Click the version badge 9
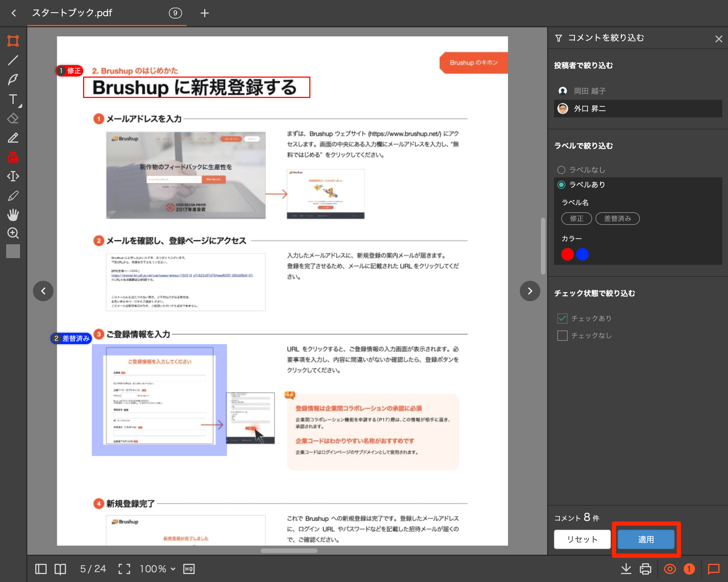728x582 pixels. pos(175,13)
